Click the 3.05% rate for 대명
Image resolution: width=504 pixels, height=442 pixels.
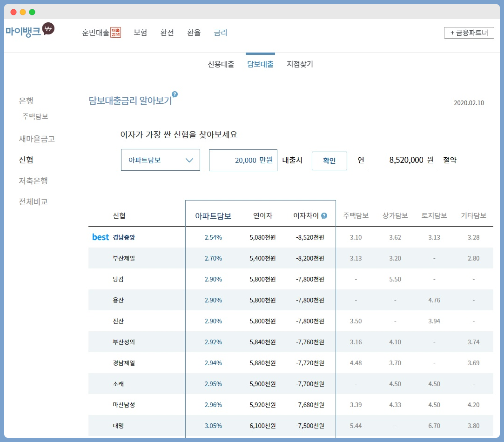point(214,426)
